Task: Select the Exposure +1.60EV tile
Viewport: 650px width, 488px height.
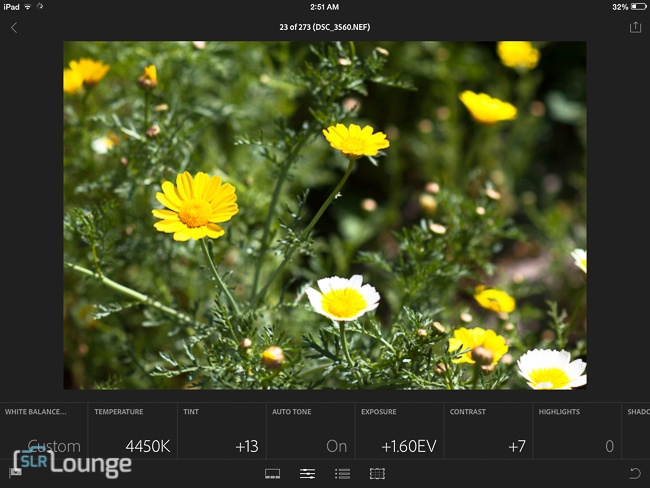Action: (x=400, y=431)
